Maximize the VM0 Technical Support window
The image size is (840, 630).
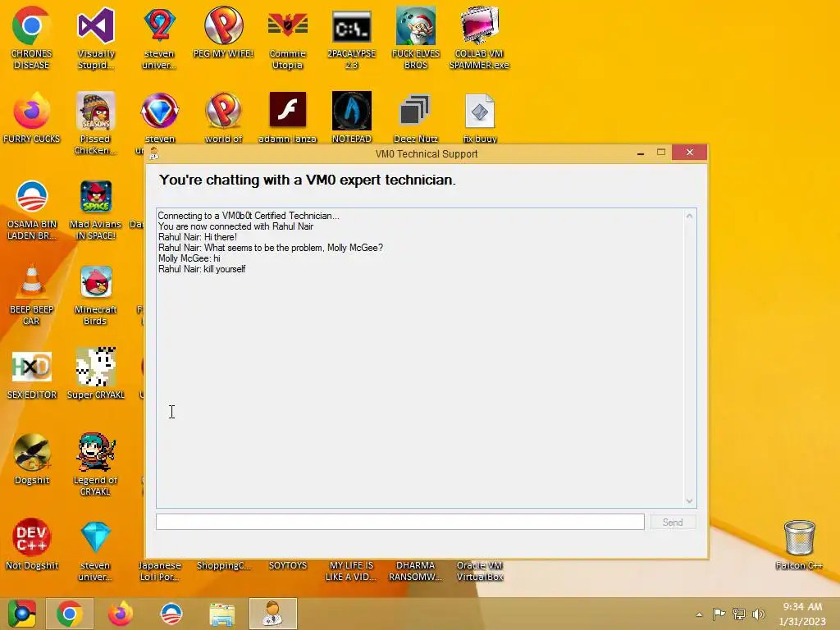click(661, 153)
